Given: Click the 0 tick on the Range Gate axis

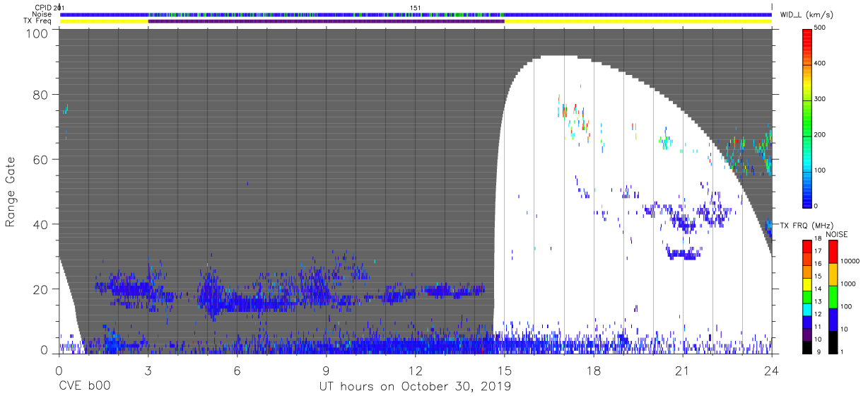Looking at the screenshot, I should tap(45, 349).
